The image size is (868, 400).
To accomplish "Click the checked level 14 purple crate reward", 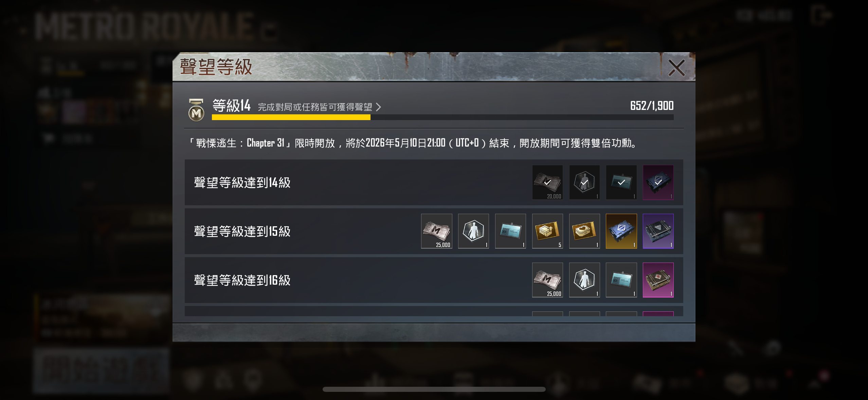I will click(658, 182).
